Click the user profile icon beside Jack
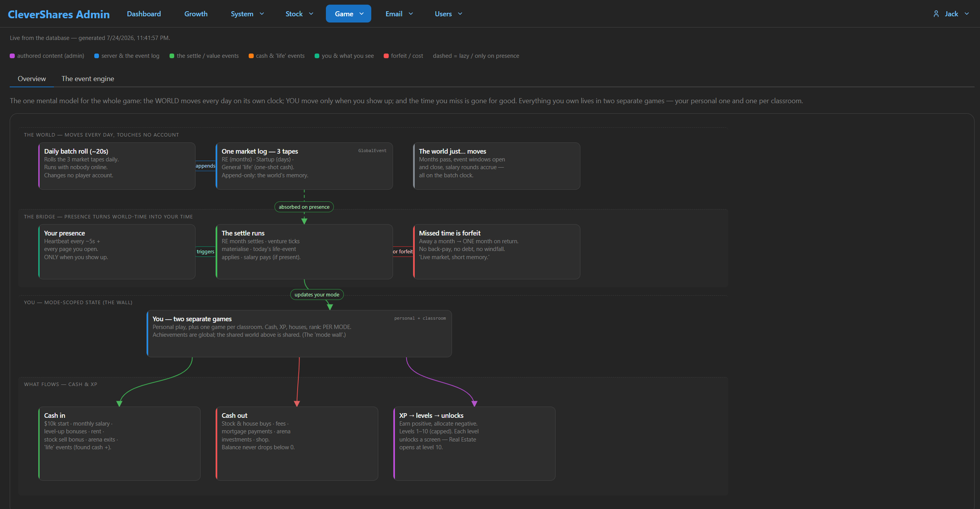 coord(936,14)
